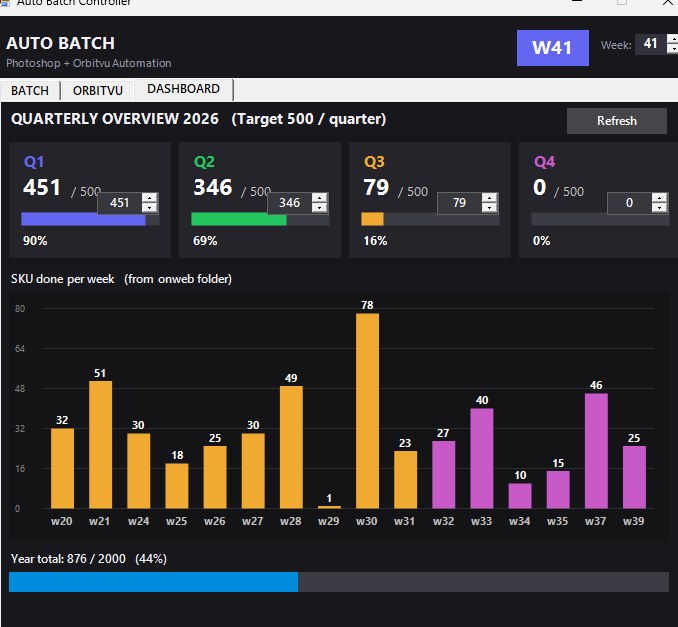Click the w25 bar showing 18
Screen dimensions: 678x627
point(176,486)
